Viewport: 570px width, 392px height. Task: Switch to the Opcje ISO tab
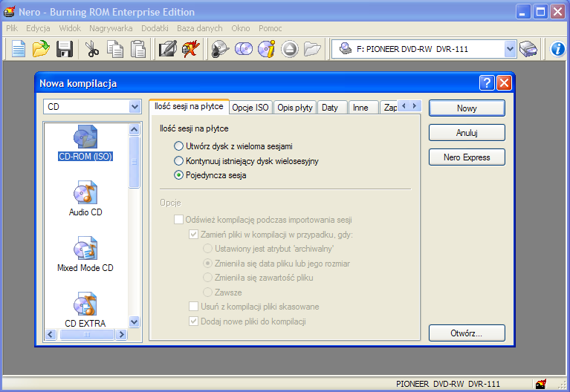pos(250,108)
